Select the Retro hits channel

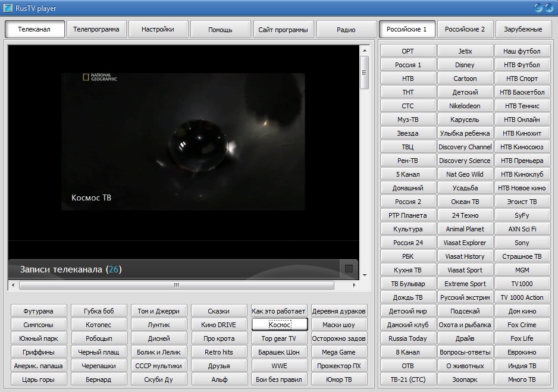point(219,352)
